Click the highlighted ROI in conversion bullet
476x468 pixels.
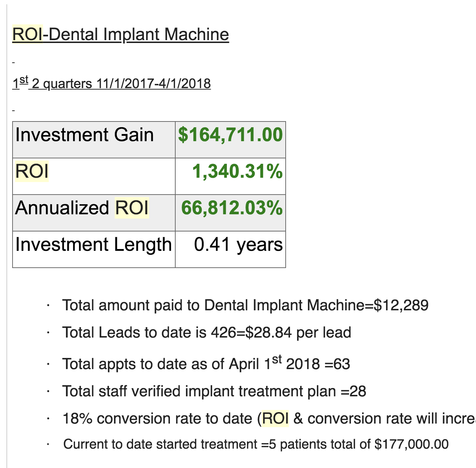(x=276, y=418)
